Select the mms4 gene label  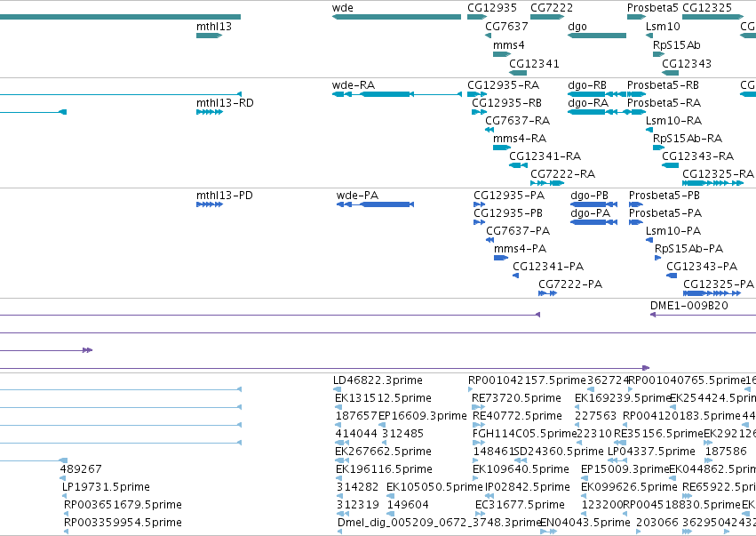tap(509, 44)
